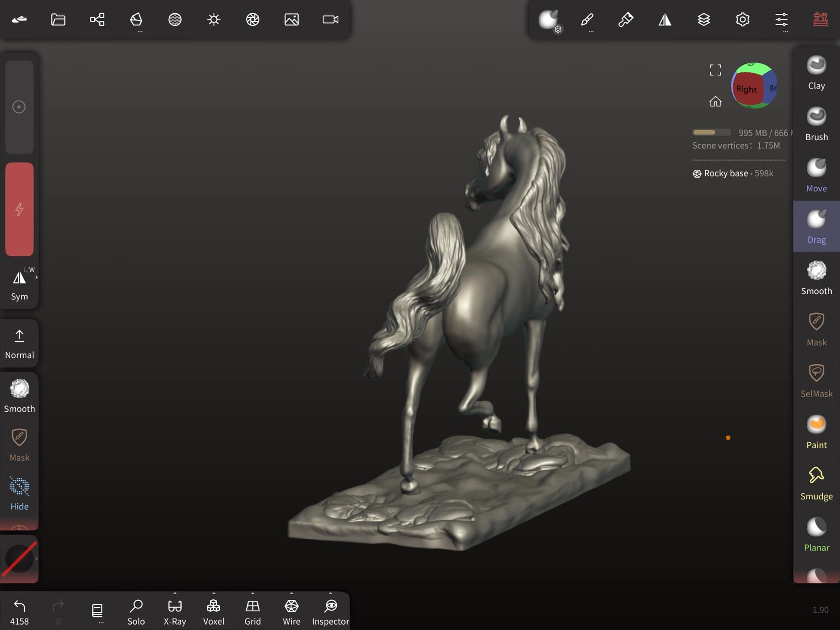Image resolution: width=840 pixels, height=630 pixels.
Task: Open the lighting settings sun icon
Action: [x=214, y=19]
